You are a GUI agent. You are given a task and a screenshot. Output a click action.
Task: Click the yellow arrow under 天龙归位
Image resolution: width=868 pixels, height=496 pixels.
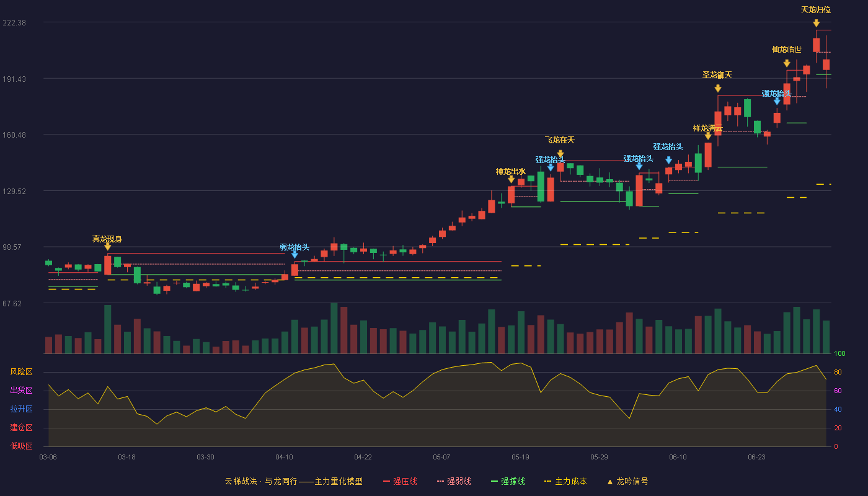coord(817,24)
